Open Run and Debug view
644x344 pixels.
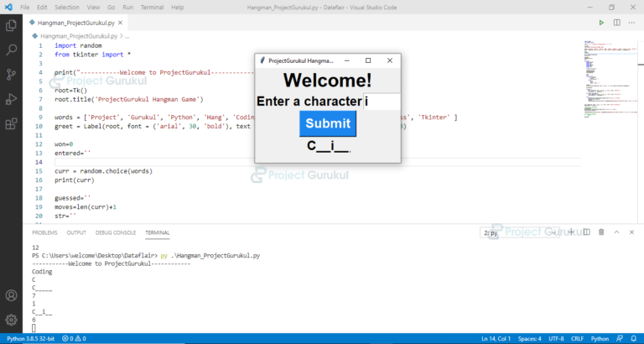tap(12, 100)
